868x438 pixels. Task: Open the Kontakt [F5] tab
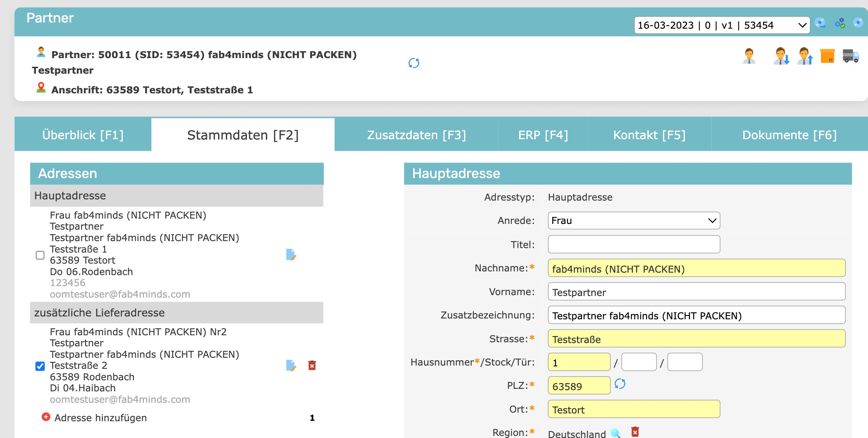(x=649, y=135)
